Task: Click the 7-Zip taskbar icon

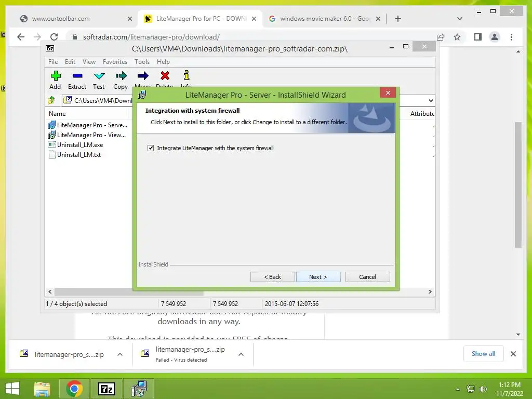Action: 106,389
